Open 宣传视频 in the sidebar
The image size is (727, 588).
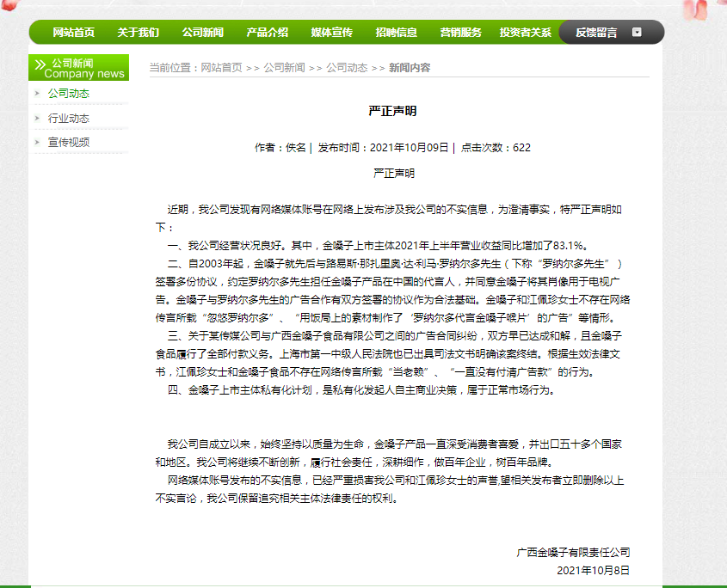coord(69,142)
